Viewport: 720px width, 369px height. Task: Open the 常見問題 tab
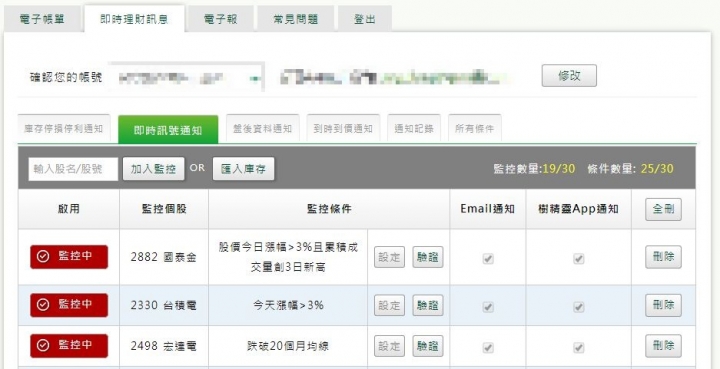[x=295, y=19]
